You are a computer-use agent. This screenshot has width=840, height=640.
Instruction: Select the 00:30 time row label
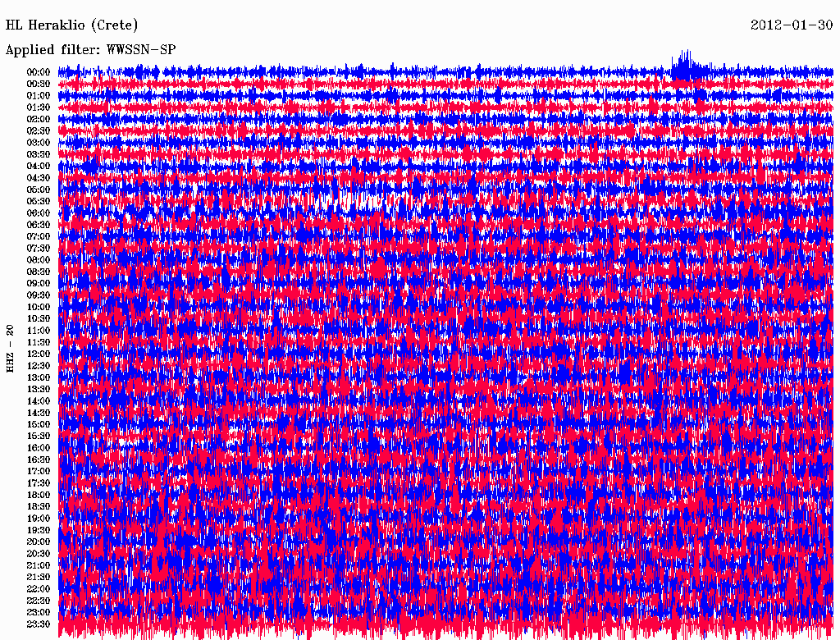(39, 84)
